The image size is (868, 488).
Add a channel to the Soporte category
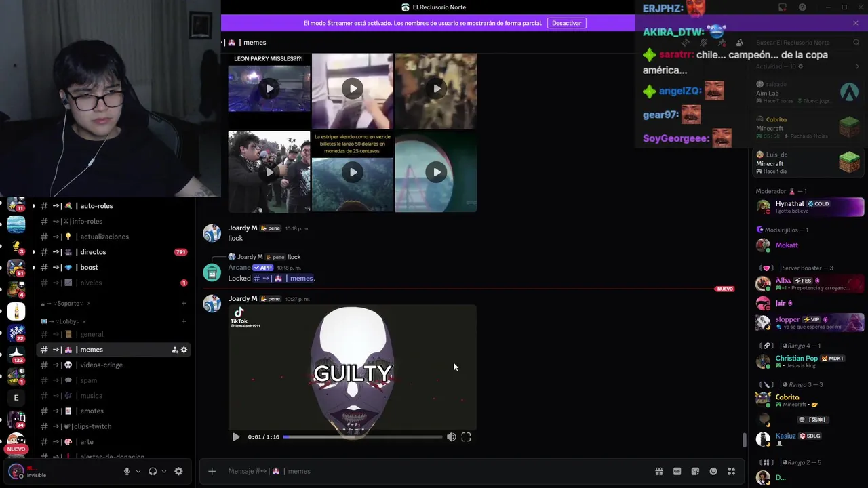point(184,304)
